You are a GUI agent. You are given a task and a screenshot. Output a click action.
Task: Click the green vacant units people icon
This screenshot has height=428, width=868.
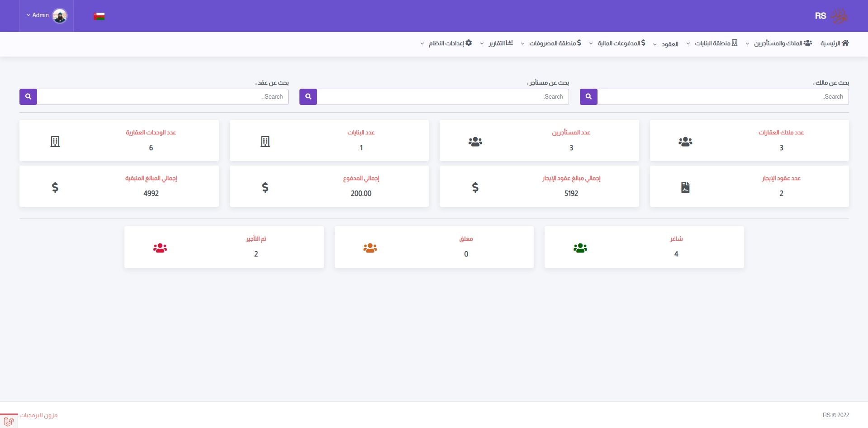click(580, 248)
